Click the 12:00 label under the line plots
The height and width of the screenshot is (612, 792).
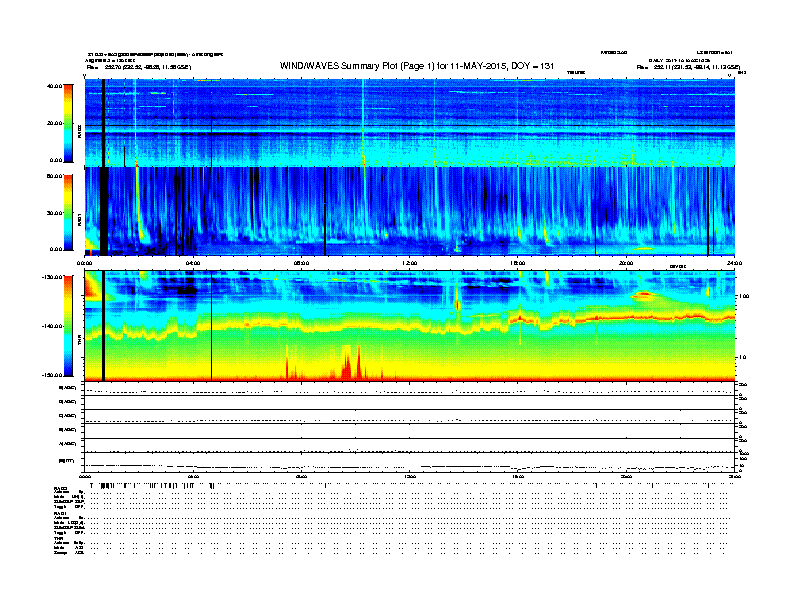[410, 476]
